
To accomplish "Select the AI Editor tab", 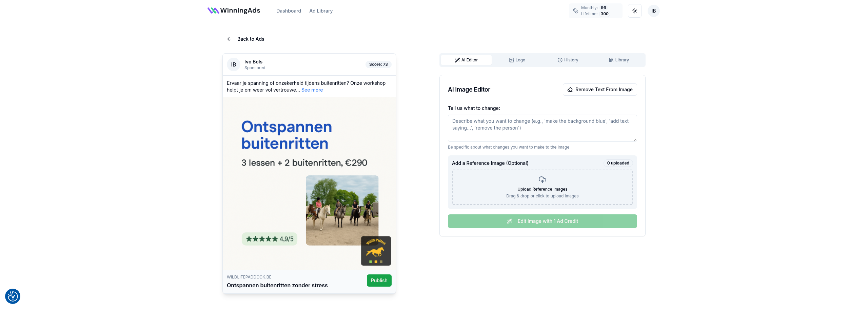I will pos(466,60).
